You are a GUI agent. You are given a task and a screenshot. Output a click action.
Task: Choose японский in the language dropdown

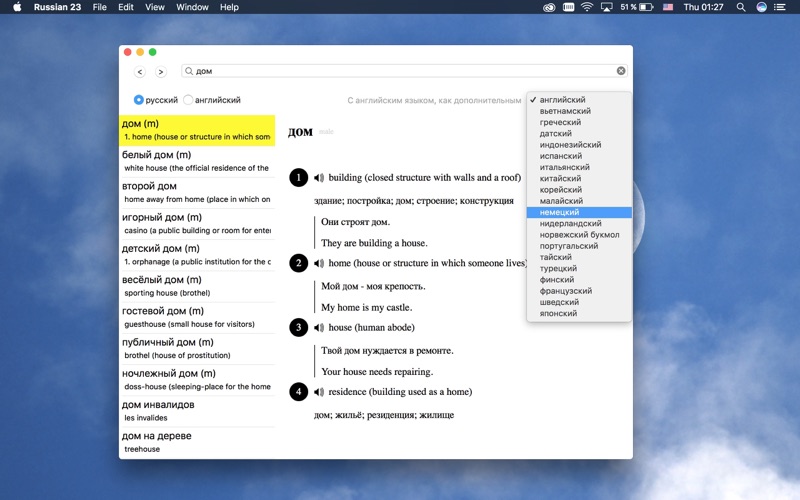coord(579,313)
